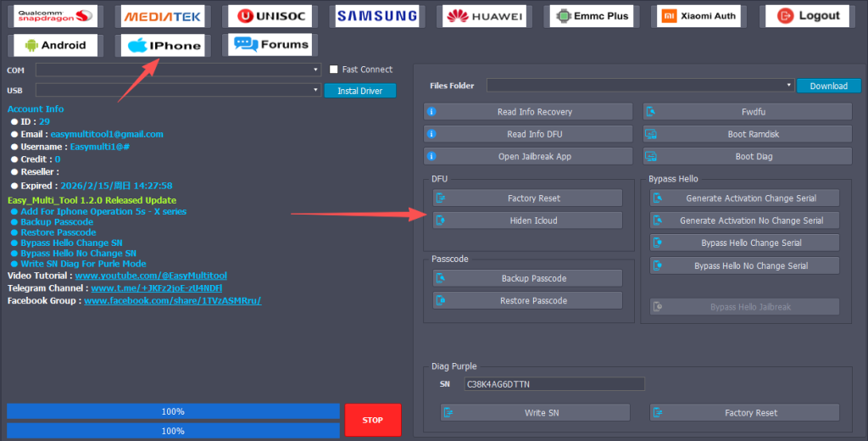
Task: Open the Android tab
Action: click(55, 45)
